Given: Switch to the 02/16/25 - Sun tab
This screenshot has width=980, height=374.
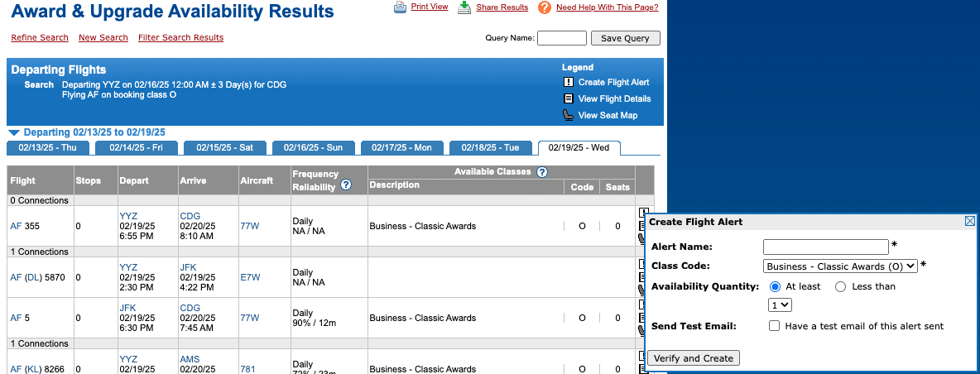Looking at the screenshot, I should pyautogui.click(x=313, y=147).
